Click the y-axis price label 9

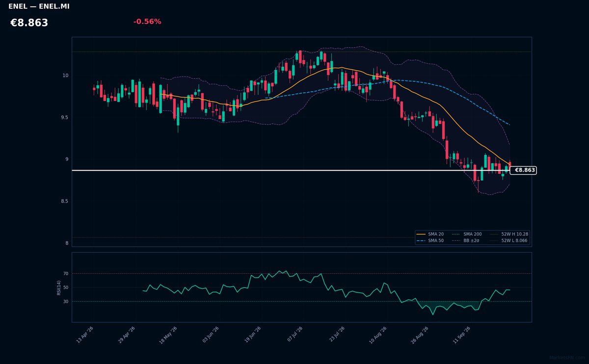(67, 159)
